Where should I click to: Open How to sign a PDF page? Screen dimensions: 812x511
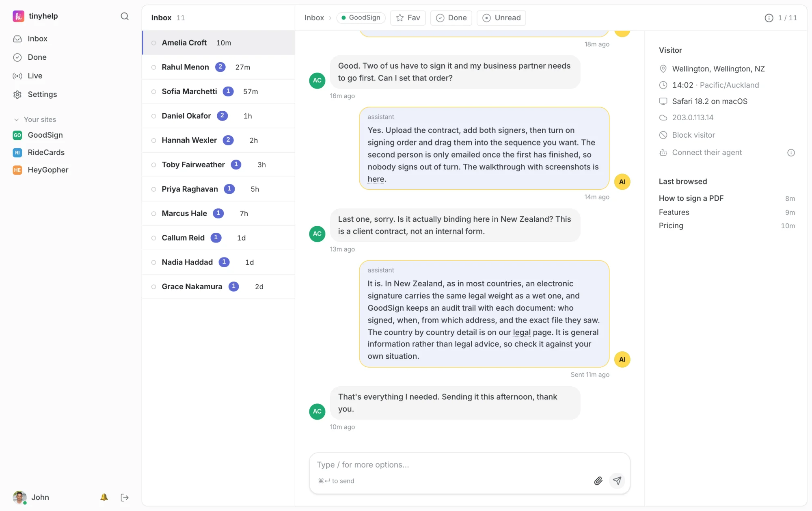coord(691,198)
